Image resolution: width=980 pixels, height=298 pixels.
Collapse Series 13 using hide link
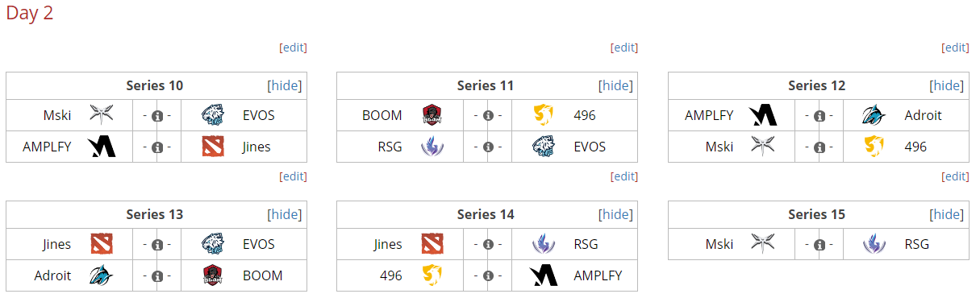(284, 214)
